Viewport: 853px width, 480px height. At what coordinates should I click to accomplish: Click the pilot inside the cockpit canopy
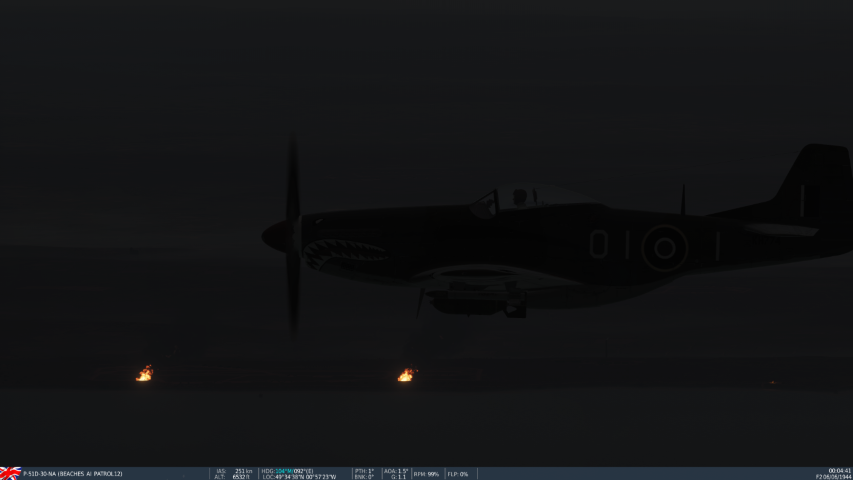tap(519, 198)
